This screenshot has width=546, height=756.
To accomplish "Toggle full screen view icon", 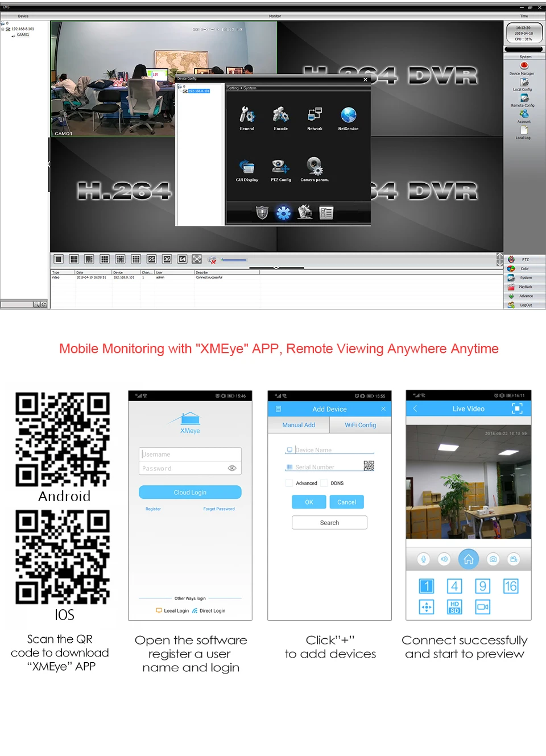I will (x=197, y=259).
